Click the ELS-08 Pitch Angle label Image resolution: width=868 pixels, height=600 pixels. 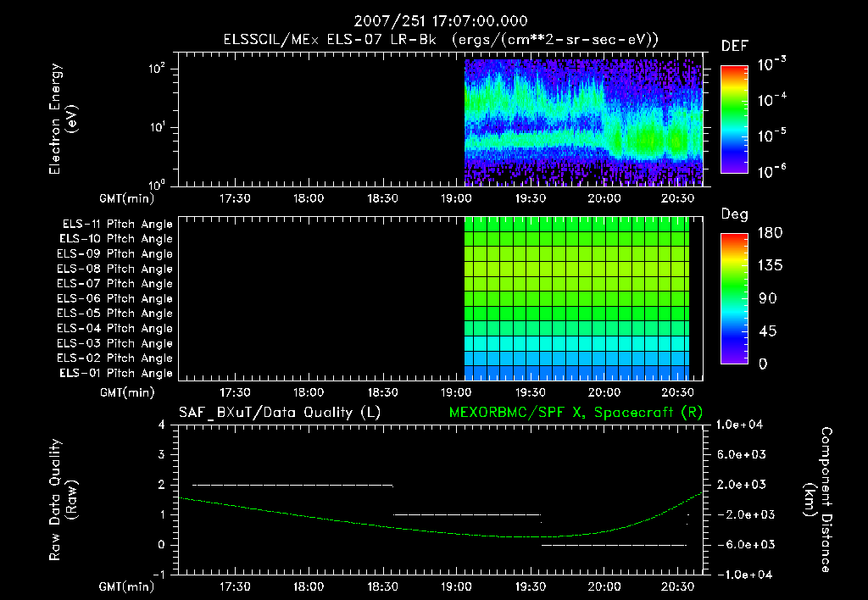coord(114,269)
